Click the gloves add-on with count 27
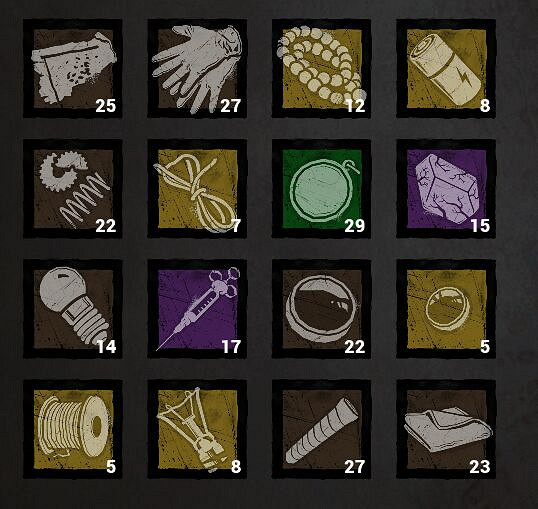538x509 pixels. click(197, 69)
